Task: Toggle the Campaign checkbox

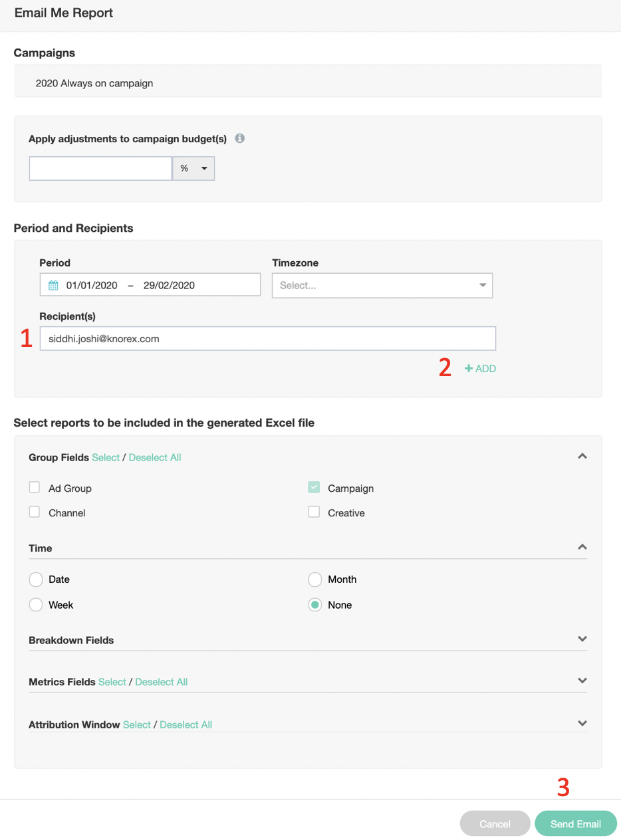Action: pyautogui.click(x=314, y=488)
